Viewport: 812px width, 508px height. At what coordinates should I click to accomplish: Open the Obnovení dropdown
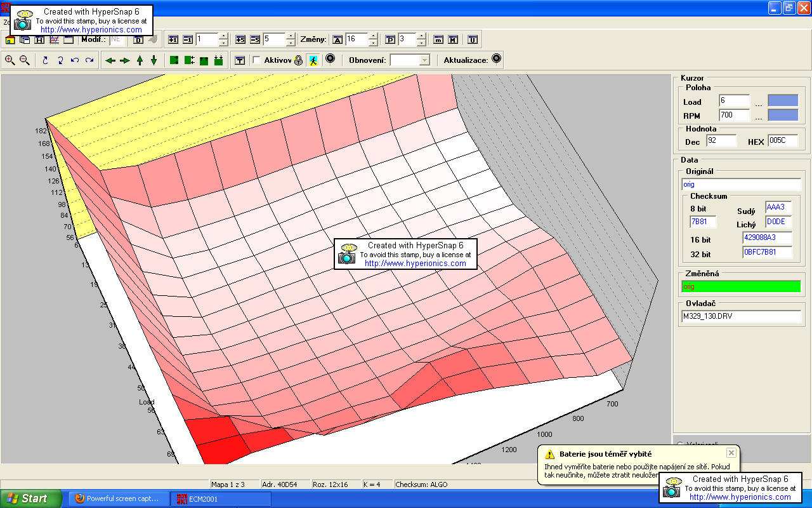425,60
